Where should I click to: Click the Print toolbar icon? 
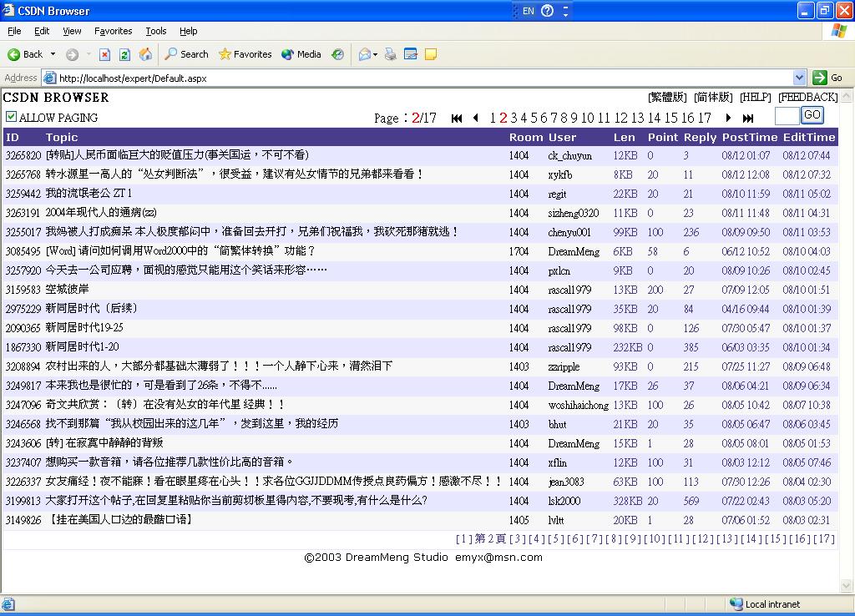click(x=391, y=54)
